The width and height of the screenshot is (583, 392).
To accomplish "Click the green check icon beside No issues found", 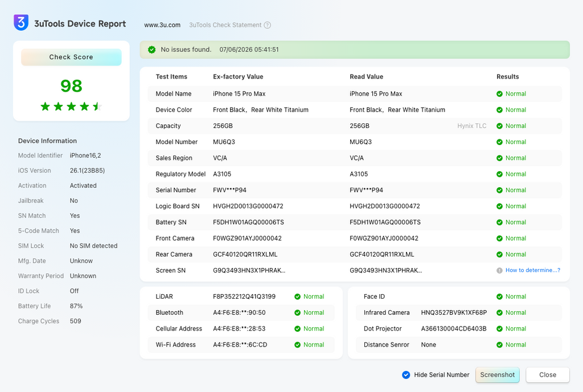I will coord(151,50).
